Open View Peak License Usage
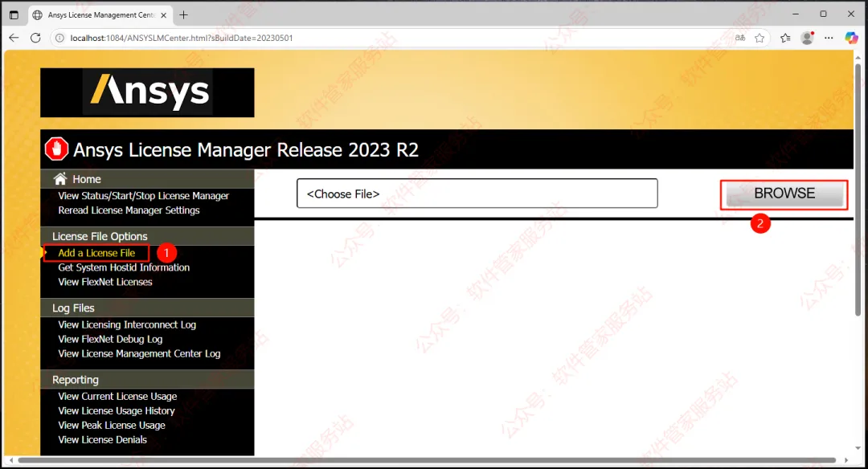 pos(111,425)
